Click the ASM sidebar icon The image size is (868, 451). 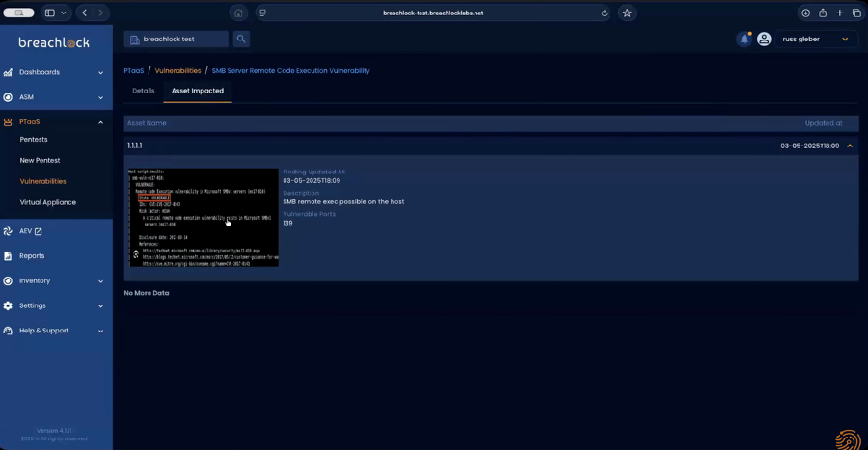tap(8, 97)
